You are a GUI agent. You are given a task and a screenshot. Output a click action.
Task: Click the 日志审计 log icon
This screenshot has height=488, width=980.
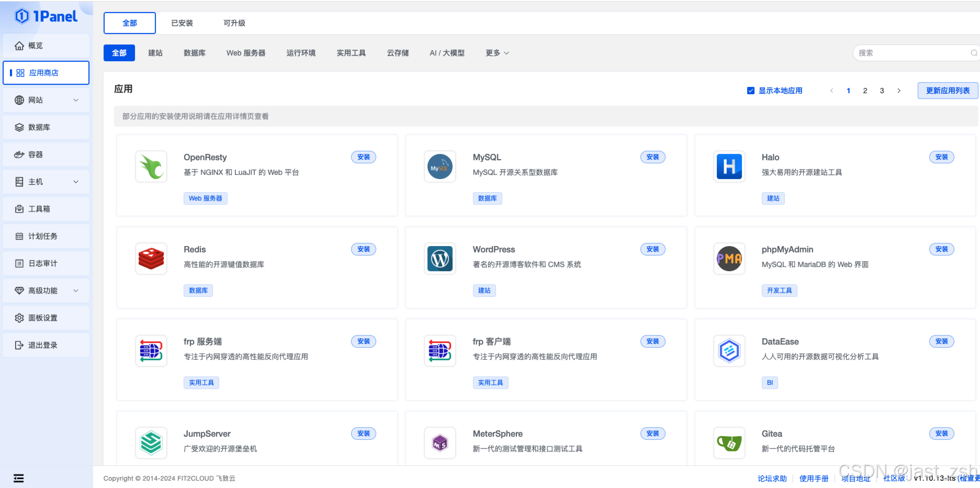tap(19, 263)
